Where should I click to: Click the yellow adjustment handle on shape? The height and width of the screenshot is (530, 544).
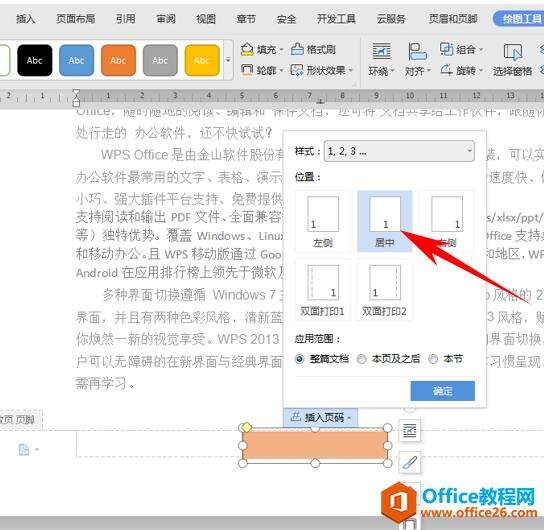pos(246,427)
